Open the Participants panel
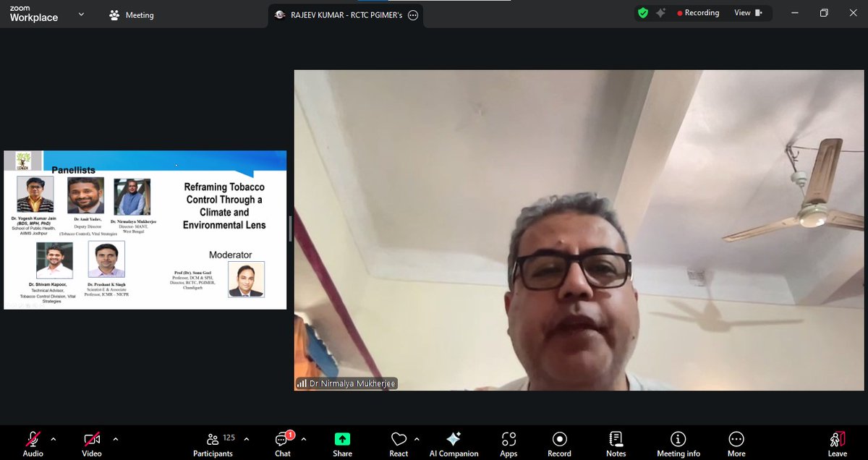The width and height of the screenshot is (868, 460). tap(213, 443)
